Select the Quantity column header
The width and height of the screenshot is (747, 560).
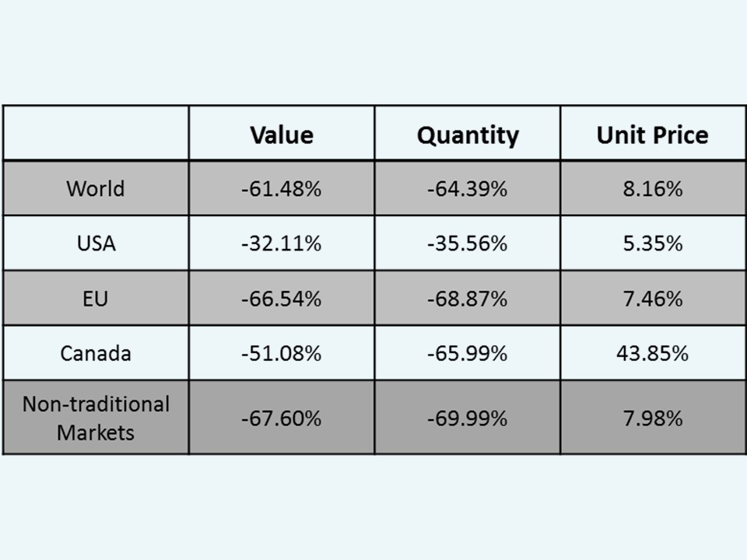point(467,135)
